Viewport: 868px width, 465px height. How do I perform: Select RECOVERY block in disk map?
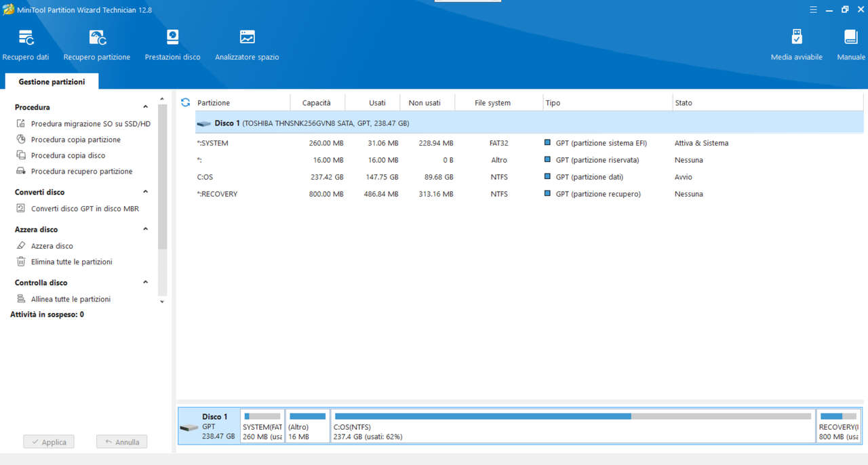pos(838,426)
